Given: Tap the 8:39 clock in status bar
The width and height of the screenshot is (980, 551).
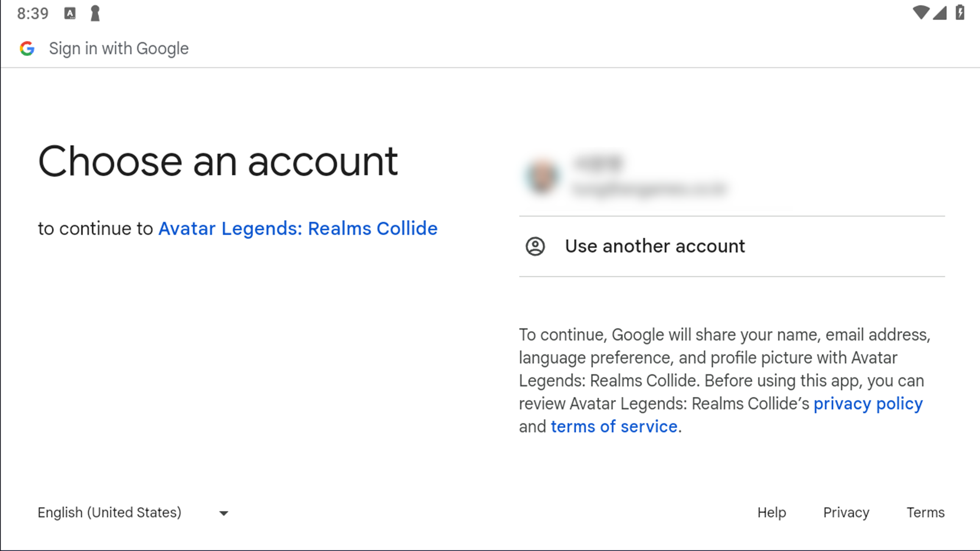Looking at the screenshot, I should coord(33,13).
